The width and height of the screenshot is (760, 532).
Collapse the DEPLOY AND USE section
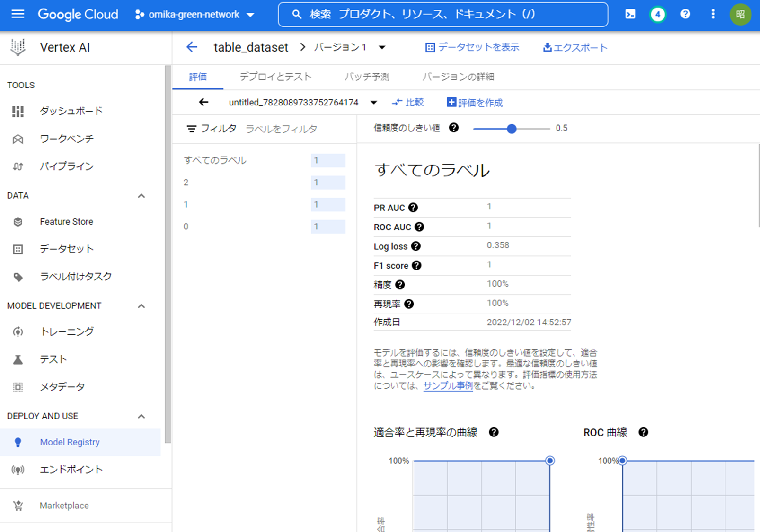(141, 416)
